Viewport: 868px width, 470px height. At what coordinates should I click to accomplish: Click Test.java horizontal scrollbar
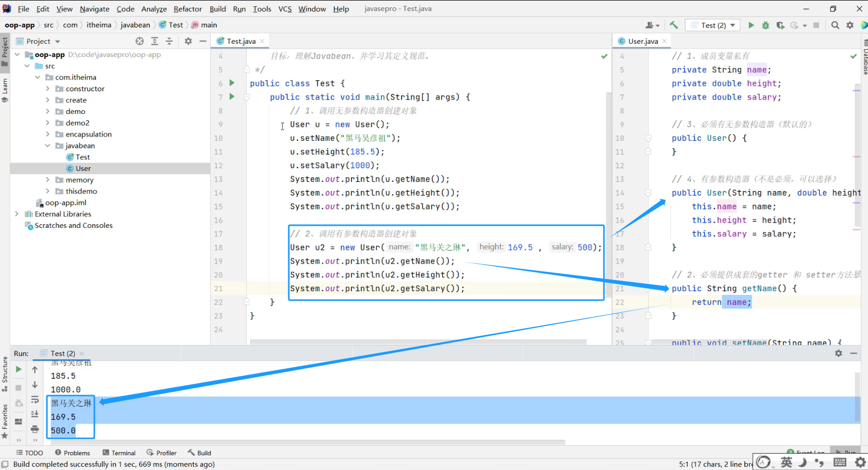point(418,342)
